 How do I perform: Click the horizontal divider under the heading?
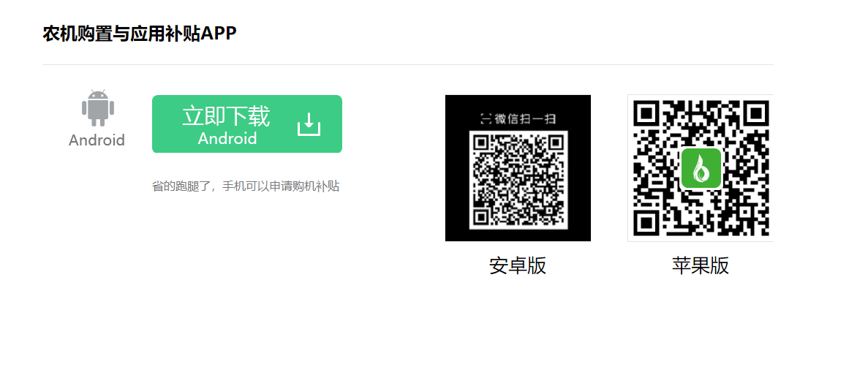coord(408,65)
